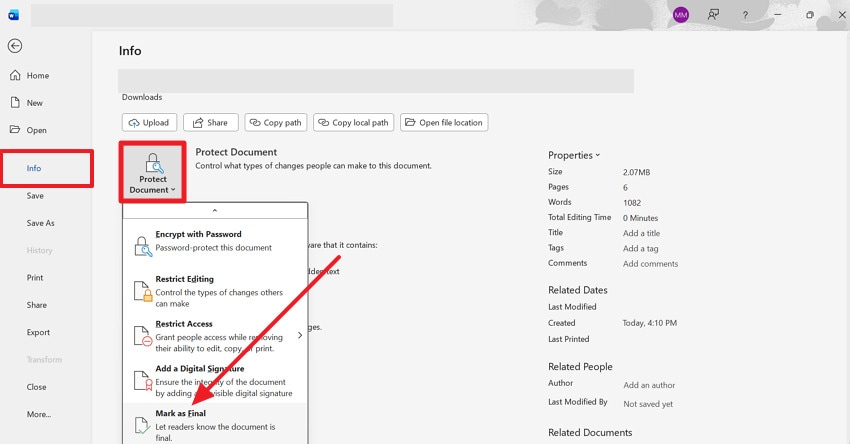The width and height of the screenshot is (850, 444).
Task: Open the Print page from sidebar
Action: [35, 278]
